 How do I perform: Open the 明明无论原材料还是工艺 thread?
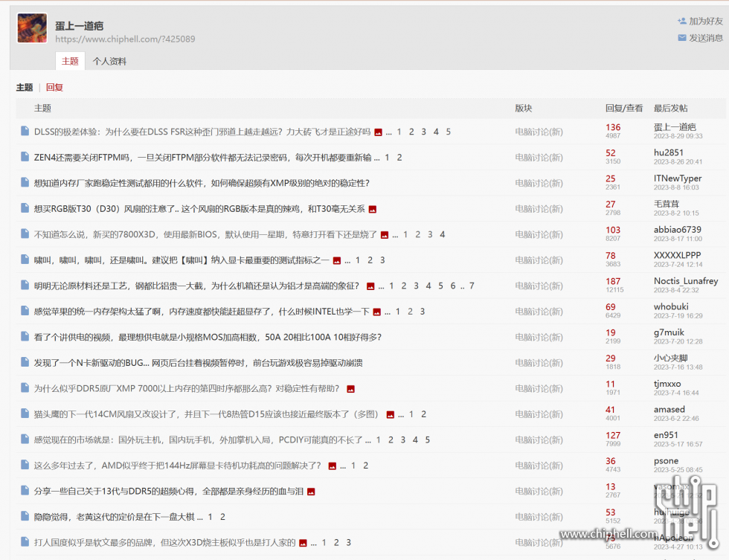coord(196,286)
